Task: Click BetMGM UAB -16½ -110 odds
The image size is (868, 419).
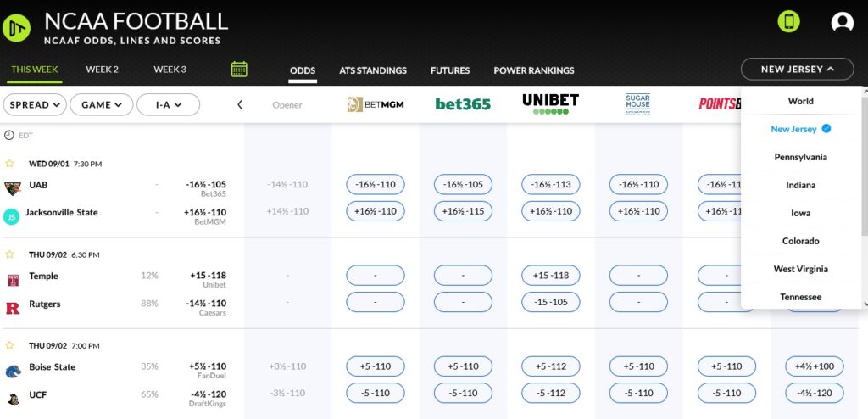Action: click(376, 185)
